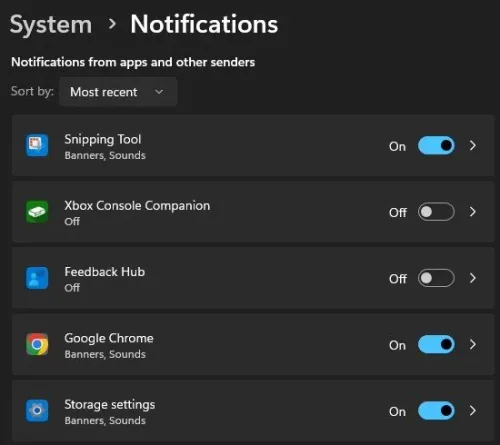Viewport: 500px width, 445px height.
Task: Click the Google Chrome row label
Action: pyautogui.click(x=109, y=339)
